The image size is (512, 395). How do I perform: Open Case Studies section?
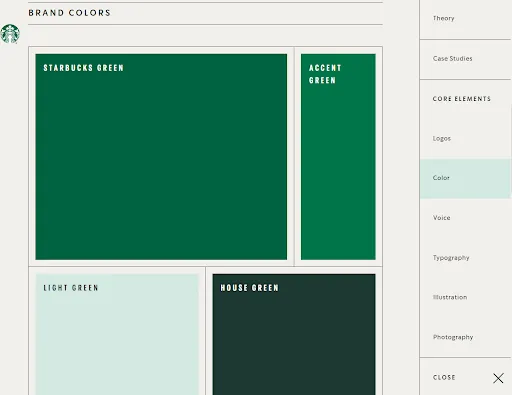pos(452,59)
